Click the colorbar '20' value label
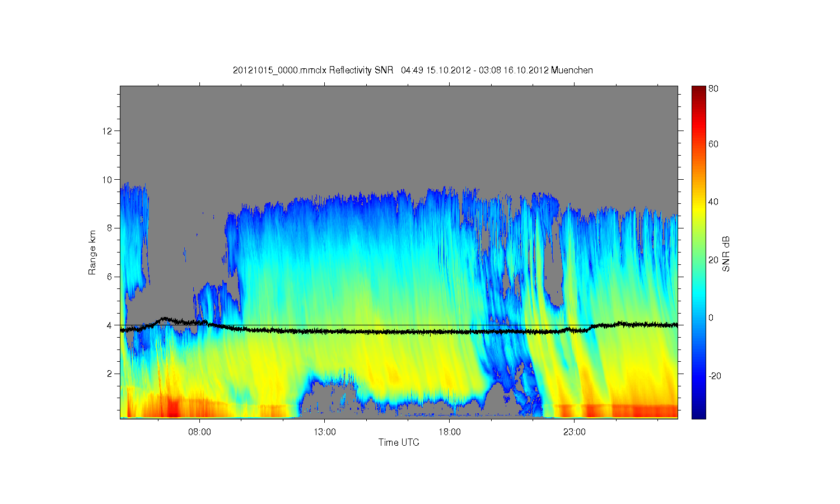The width and height of the screenshot is (840, 504). click(713, 260)
